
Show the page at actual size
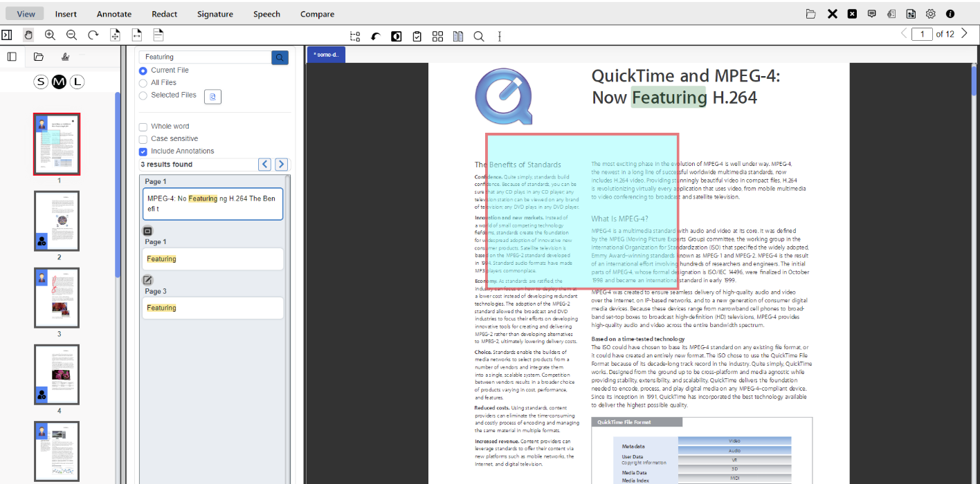158,35
